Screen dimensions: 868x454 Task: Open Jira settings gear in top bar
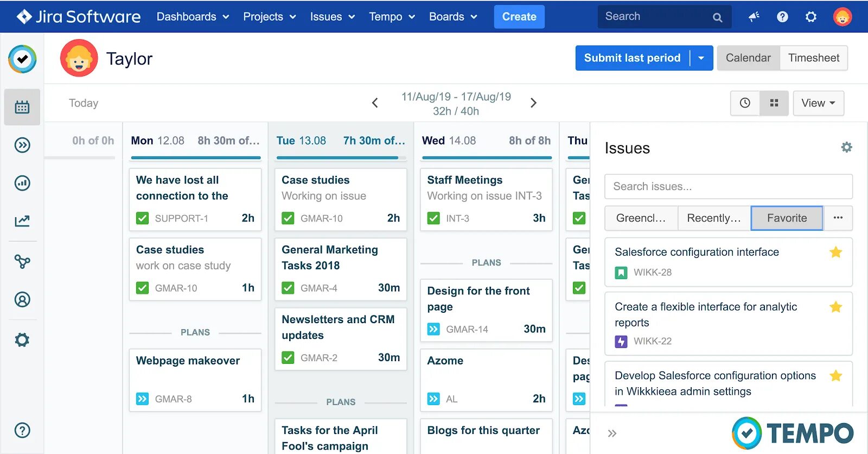[x=811, y=17]
